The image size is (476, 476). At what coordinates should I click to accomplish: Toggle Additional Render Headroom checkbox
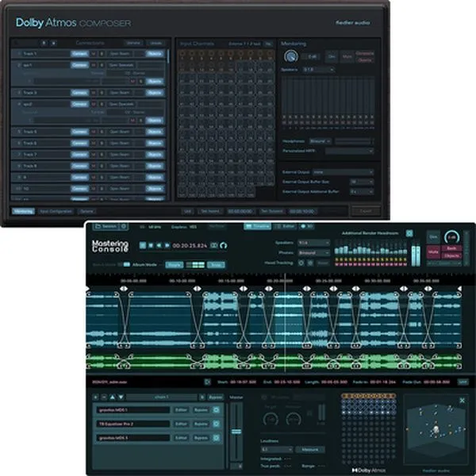click(x=409, y=233)
